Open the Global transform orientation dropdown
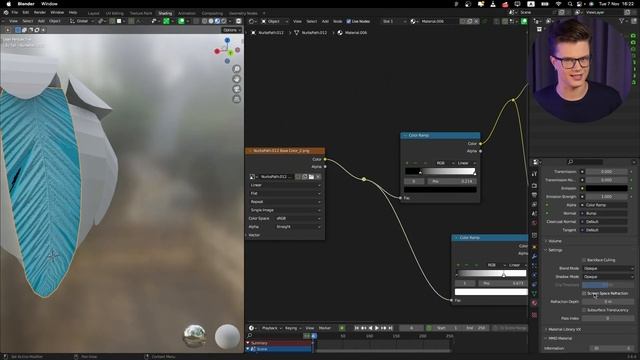The image size is (640, 360). click(81, 21)
